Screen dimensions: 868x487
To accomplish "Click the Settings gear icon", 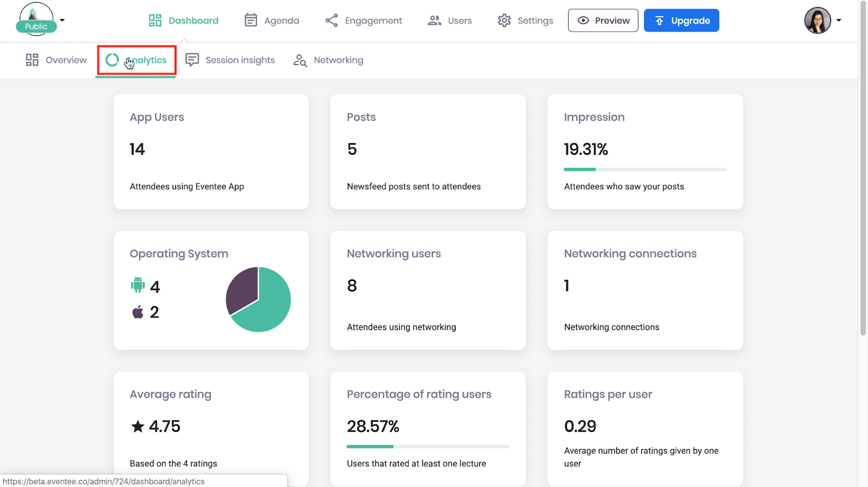I will point(505,21).
